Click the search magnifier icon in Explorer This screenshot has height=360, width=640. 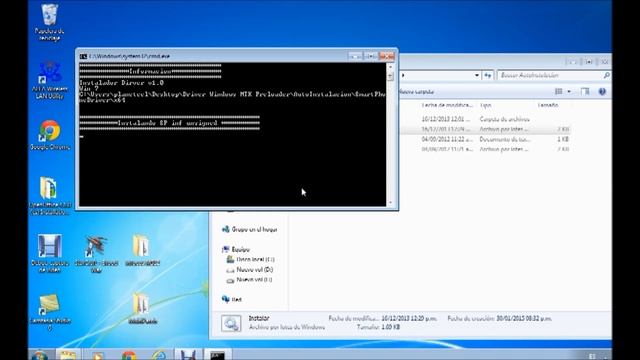[x=607, y=75]
